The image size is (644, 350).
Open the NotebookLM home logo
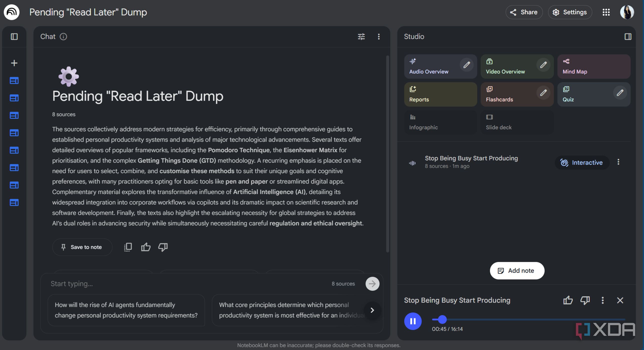coord(12,12)
